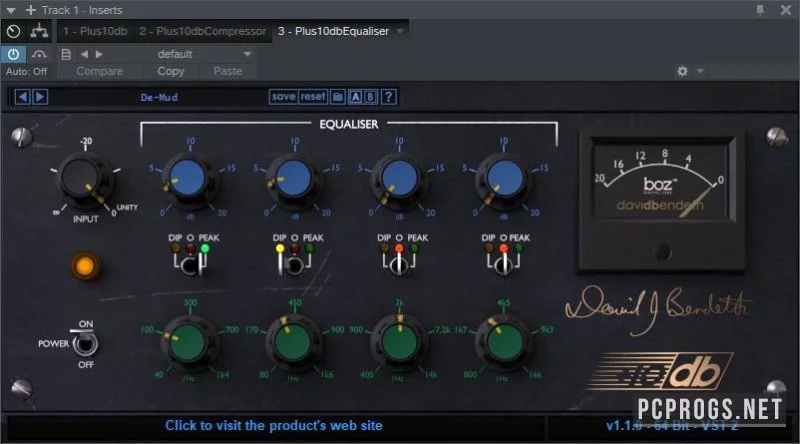This screenshot has height=444, width=800.
Task: Click the 300 Hz band frequency knob
Action: pos(188,343)
